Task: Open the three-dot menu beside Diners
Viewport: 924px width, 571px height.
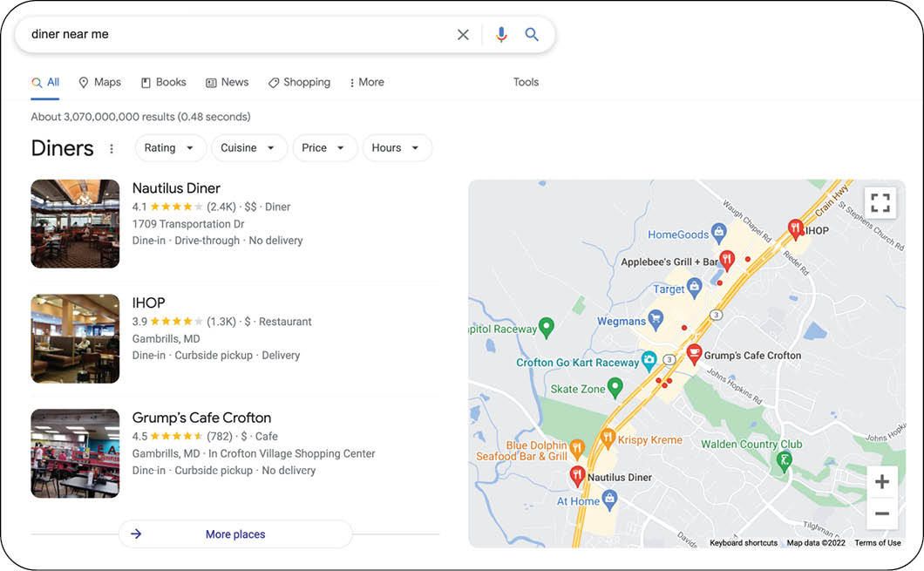Action: 112,148
